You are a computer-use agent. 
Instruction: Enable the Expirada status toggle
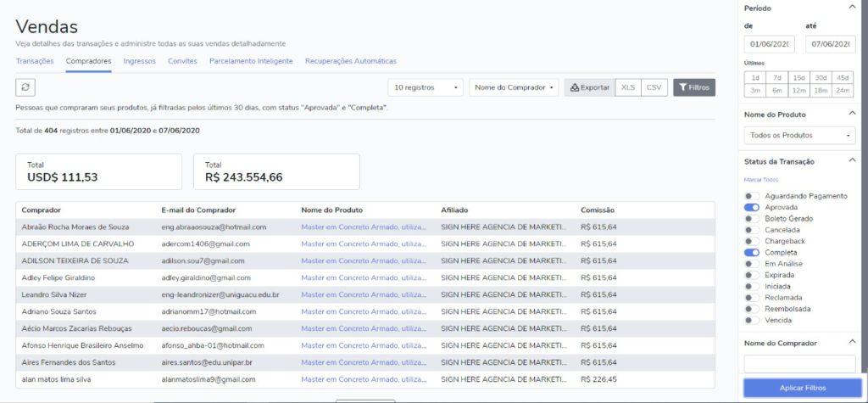point(751,275)
